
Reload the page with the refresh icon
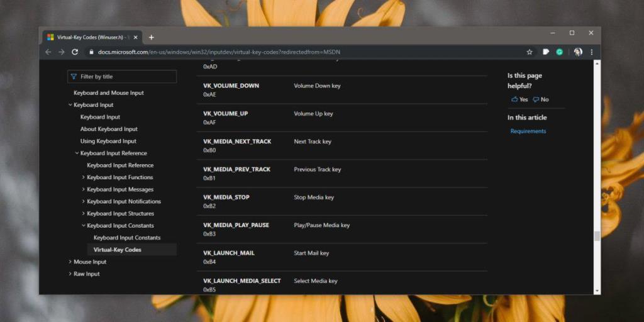pyautogui.click(x=75, y=52)
